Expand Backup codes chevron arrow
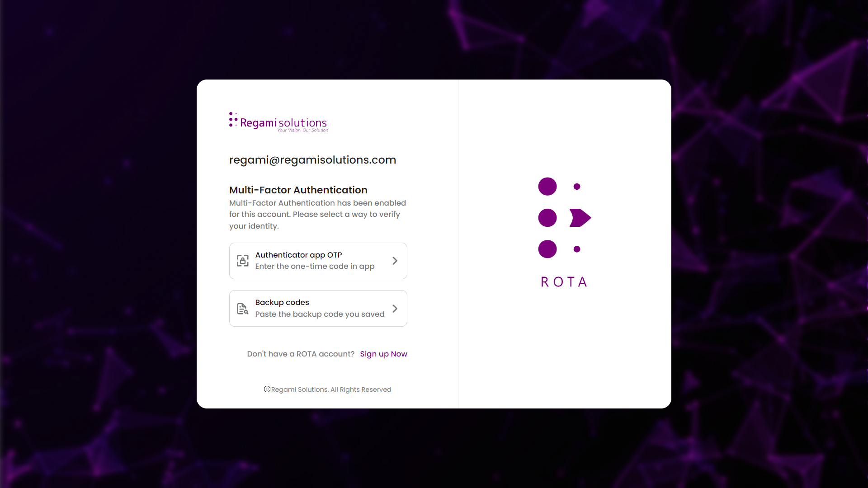The width and height of the screenshot is (868, 488). point(395,309)
